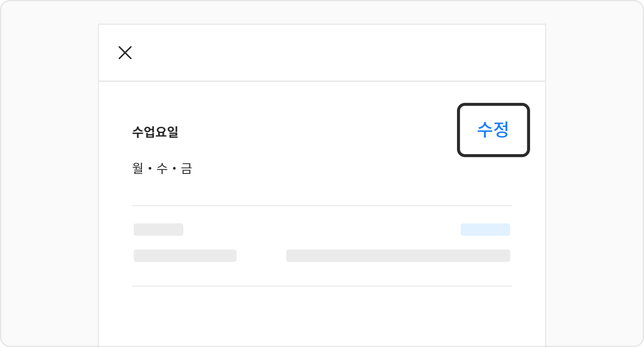Click the divider line below the placeholders
The image size is (644, 347).
click(x=322, y=286)
